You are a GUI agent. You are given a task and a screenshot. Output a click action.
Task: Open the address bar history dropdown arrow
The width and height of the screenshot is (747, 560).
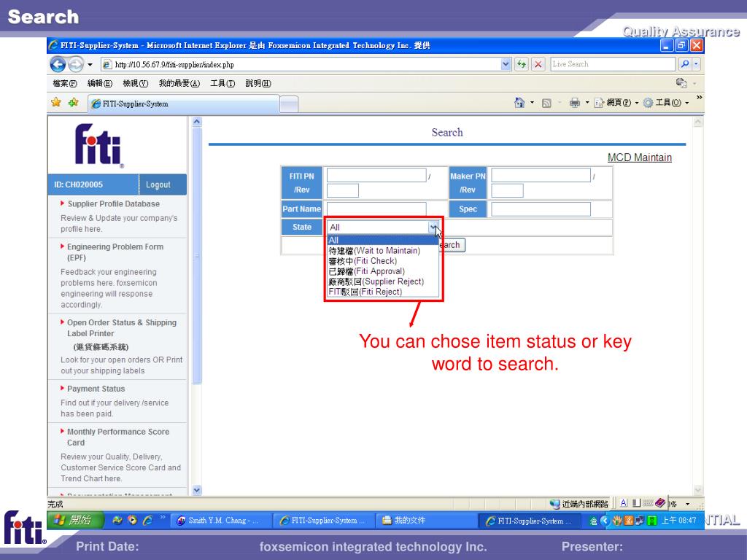tap(506, 64)
